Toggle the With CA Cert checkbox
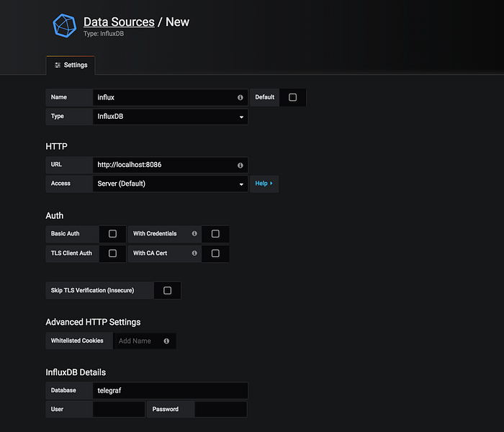The width and height of the screenshot is (504, 432). coord(215,253)
